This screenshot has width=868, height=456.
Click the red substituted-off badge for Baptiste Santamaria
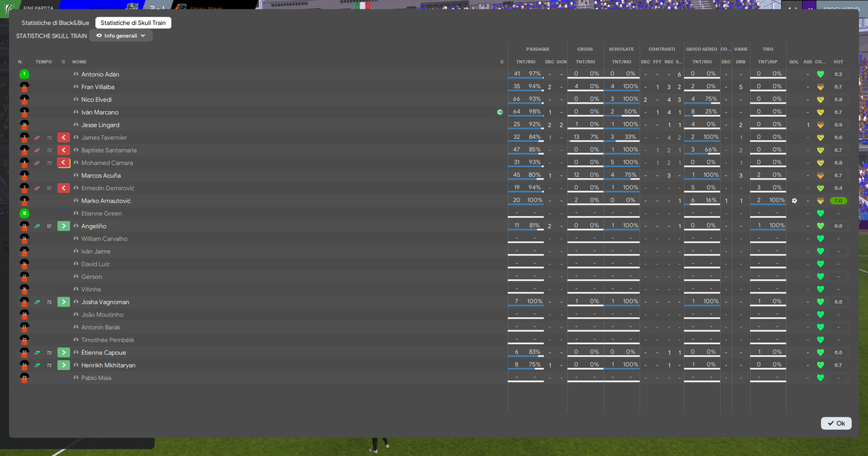tap(64, 150)
